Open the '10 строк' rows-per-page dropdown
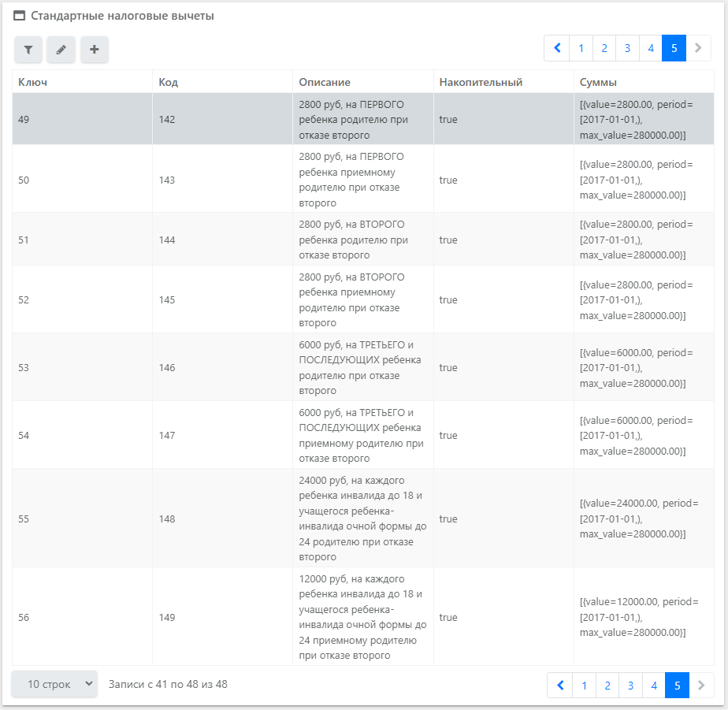Image resolution: width=728 pixels, height=710 pixels. click(54, 684)
